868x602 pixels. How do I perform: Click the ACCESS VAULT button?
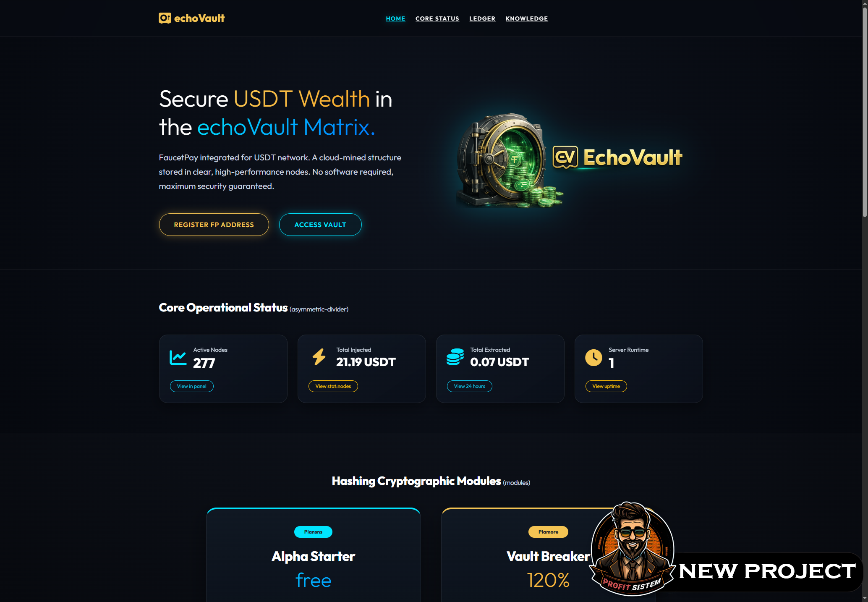click(320, 225)
